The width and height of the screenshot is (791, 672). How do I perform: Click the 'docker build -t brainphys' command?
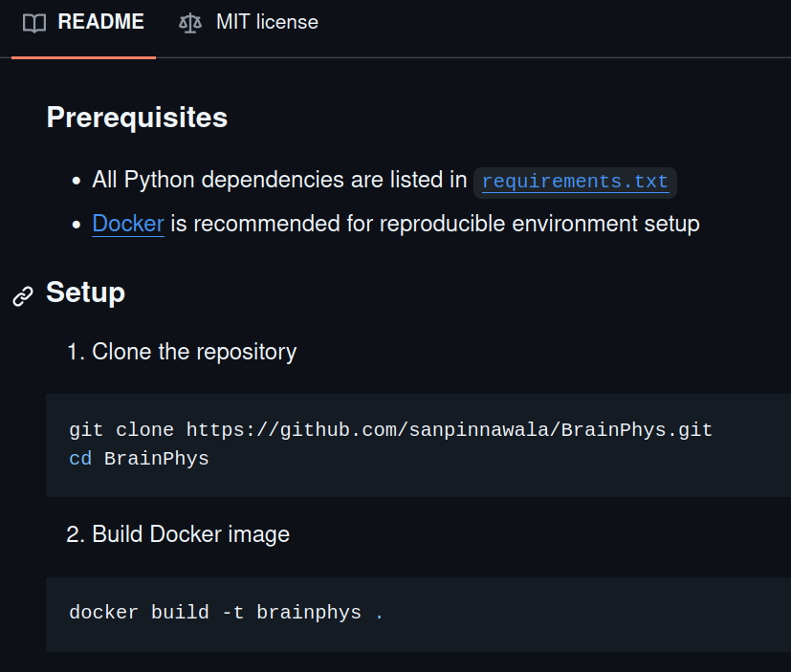coord(215,613)
